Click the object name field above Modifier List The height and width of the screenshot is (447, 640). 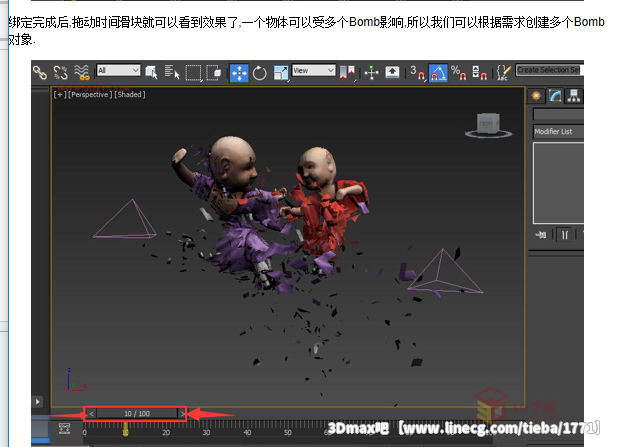coord(558,114)
